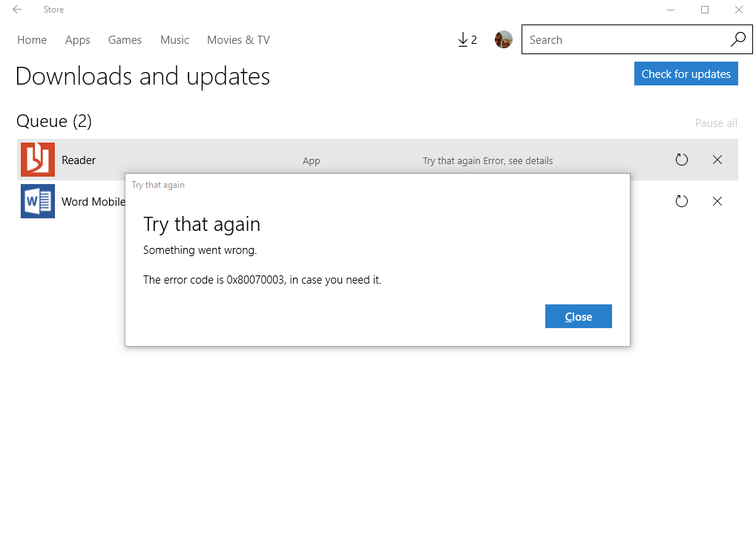Open the user account avatar
Image resolution: width=756 pixels, height=536 pixels.
(504, 40)
